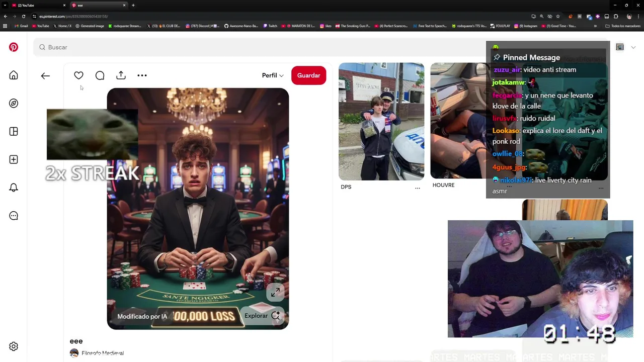Open the Free Text to Speech bookmark
The height and width of the screenshot is (362, 644).
tap(430, 26)
